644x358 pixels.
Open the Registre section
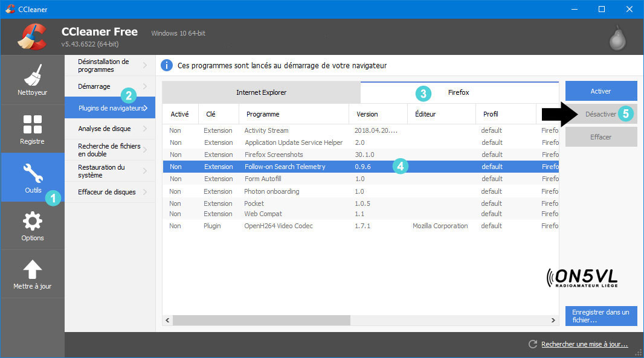pyautogui.click(x=33, y=129)
